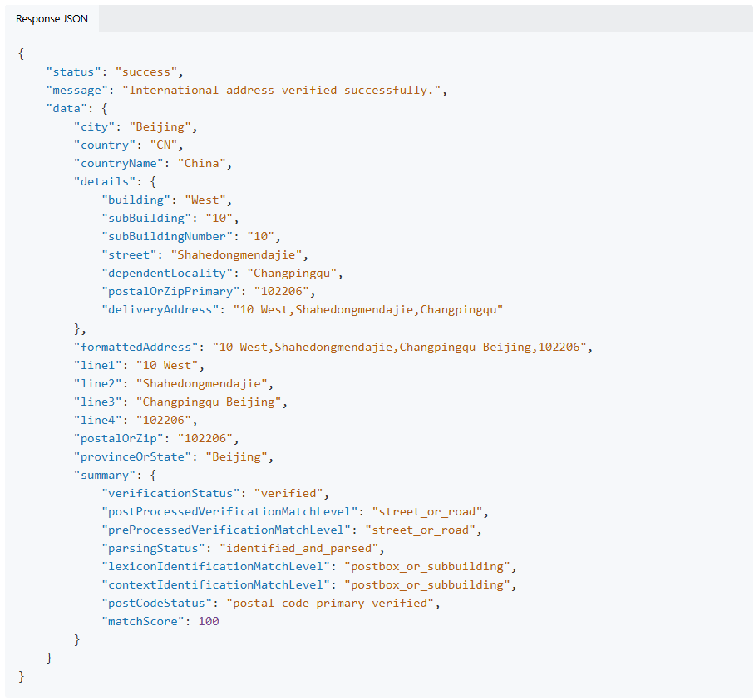The height and width of the screenshot is (700, 754).
Task: Click the "lexiconIdentificationMatchLevel" key
Action: click(x=215, y=566)
